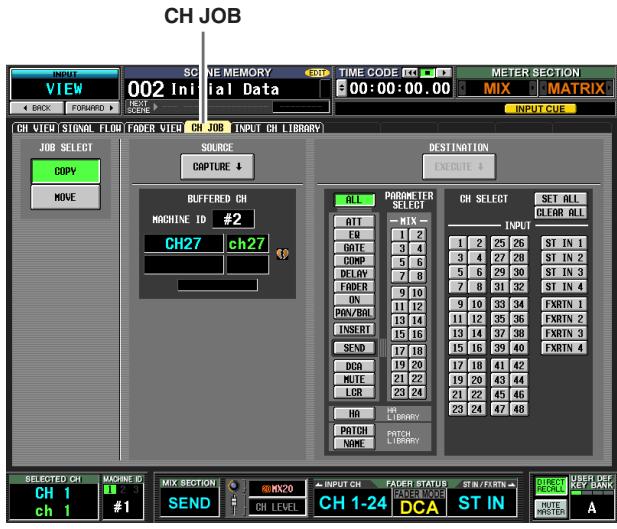The height and width of the screenshot is (529, 617).
Task: Toggle the PAN/BAL parameter button
Action: click(x=354, y=313)
